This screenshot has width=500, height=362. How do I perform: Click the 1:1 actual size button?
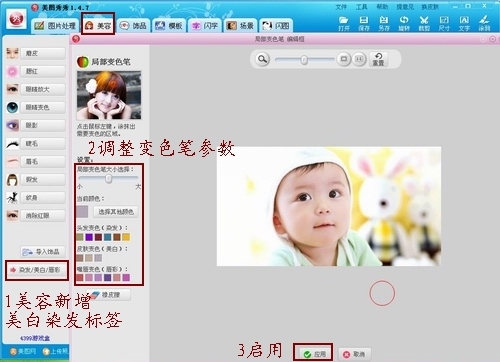359,59
